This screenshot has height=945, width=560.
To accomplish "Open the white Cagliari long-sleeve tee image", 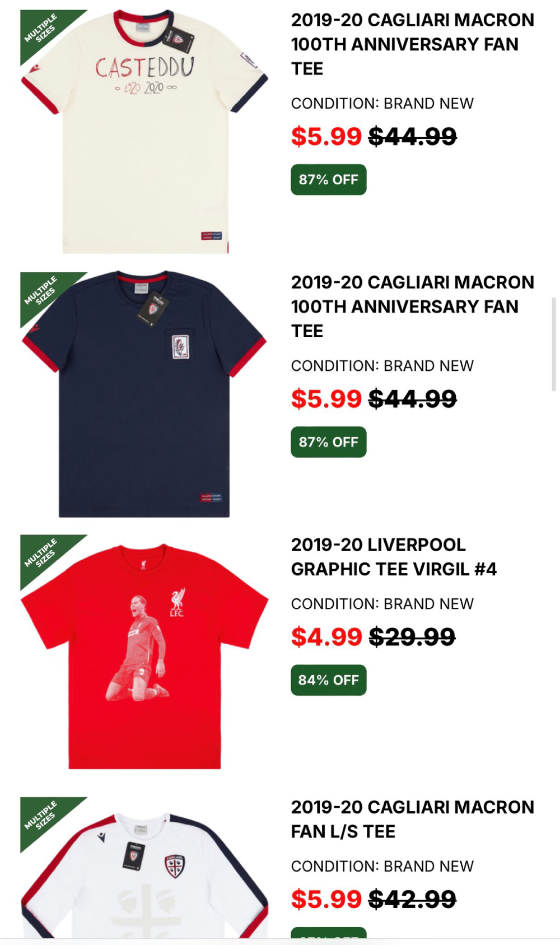I will [x=144, y=867].
